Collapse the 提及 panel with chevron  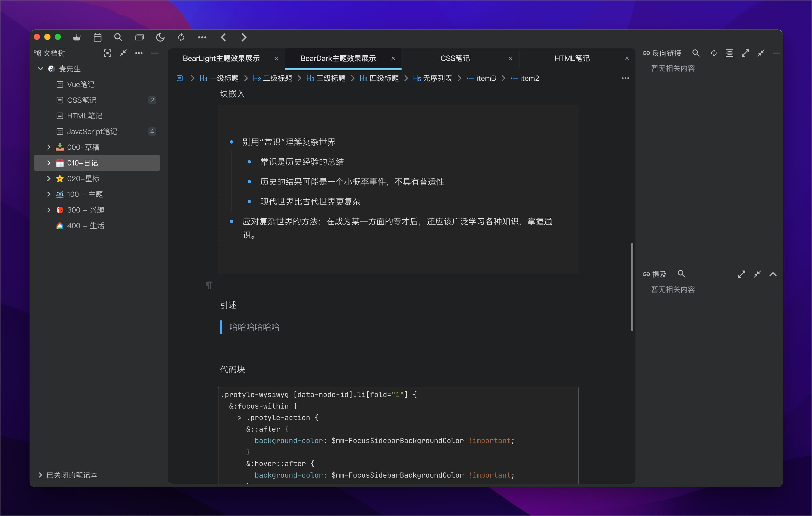tap(773, 274)
